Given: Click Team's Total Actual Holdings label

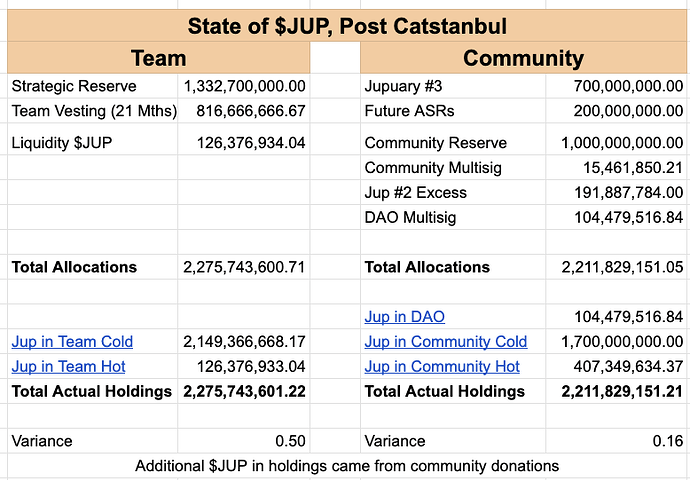Looking at the screenshot, I should pos(92,391).
